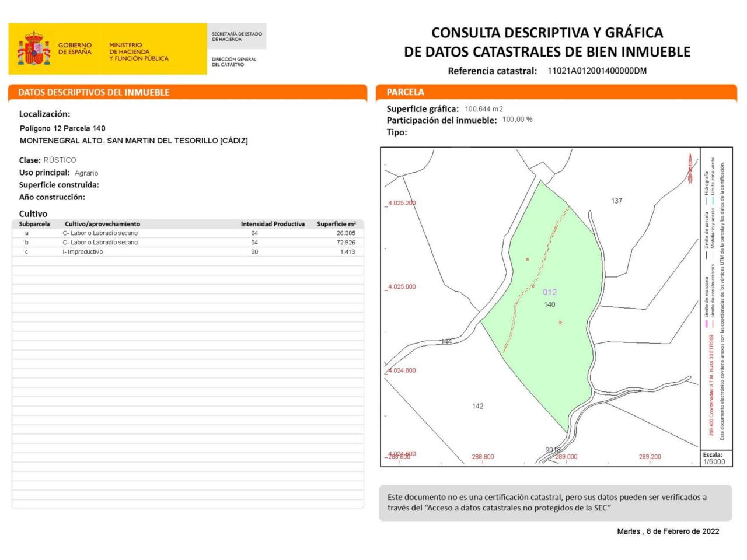Screen dimensions: 747x560
Task: Click Labor o Labradío secano in row b
Action: pos(100,243)
